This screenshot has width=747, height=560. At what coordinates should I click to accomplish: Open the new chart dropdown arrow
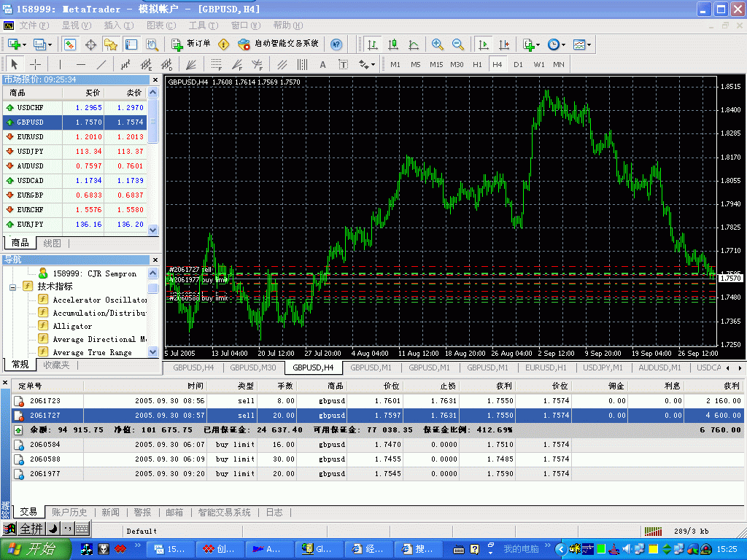[x=26, y=44]
